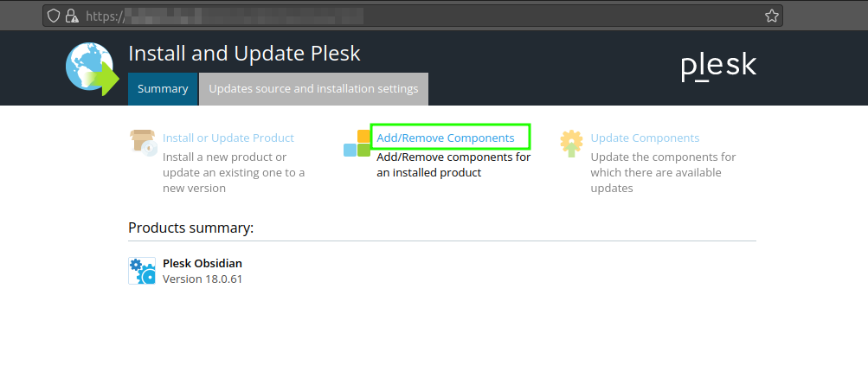Click the Add/Remove components for installed product description
This screenshot has height=372, width=868.
pyautogui.click(x=453, y=165)
